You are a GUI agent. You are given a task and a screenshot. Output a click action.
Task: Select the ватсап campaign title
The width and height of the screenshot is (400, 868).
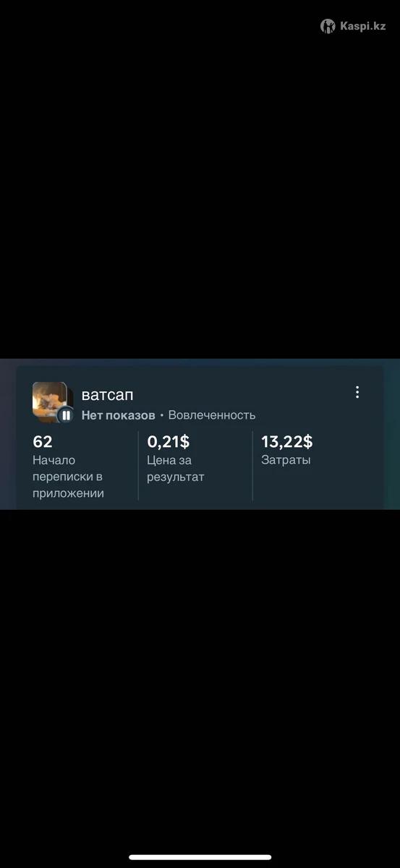107,395
